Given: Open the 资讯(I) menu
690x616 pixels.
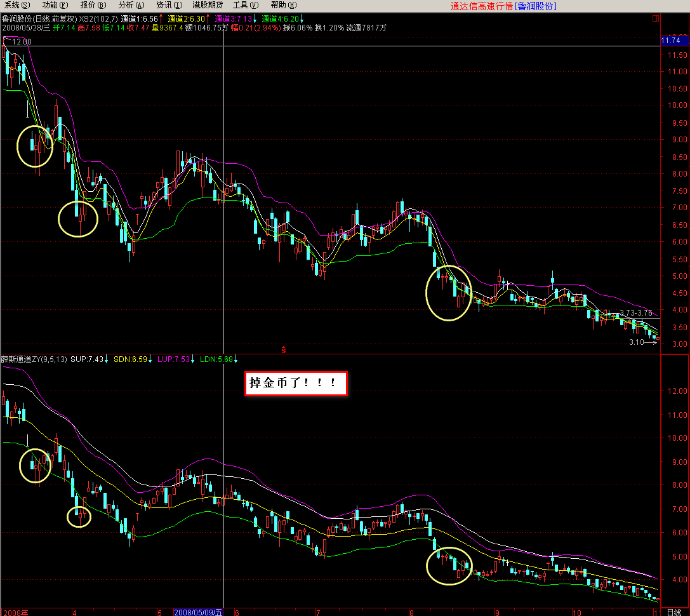Looking at the screenshot, I should pos(169,5).
